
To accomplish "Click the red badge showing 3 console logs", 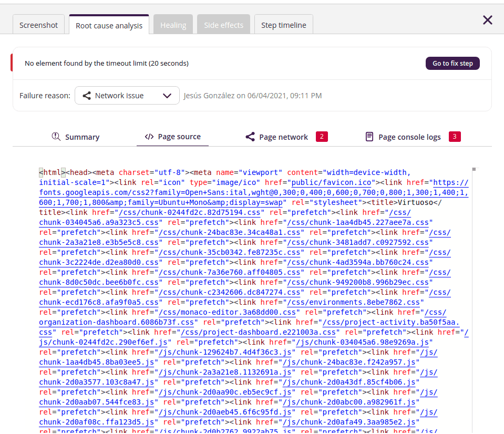I will click(455, 136).
